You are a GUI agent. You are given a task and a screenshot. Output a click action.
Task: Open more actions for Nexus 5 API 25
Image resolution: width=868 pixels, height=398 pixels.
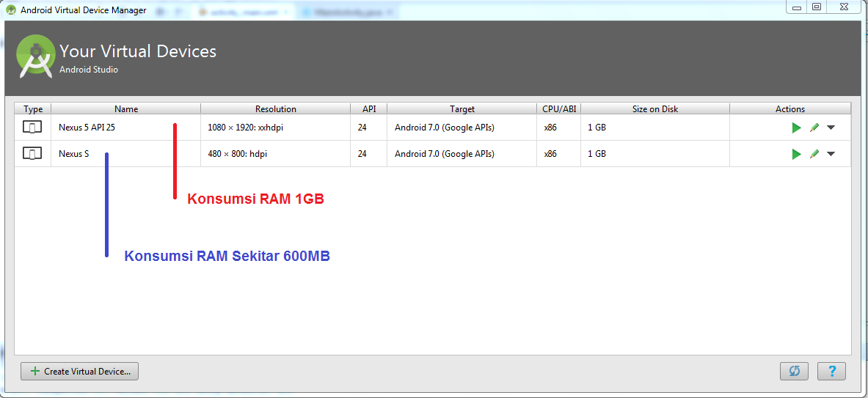coord(831,128)
